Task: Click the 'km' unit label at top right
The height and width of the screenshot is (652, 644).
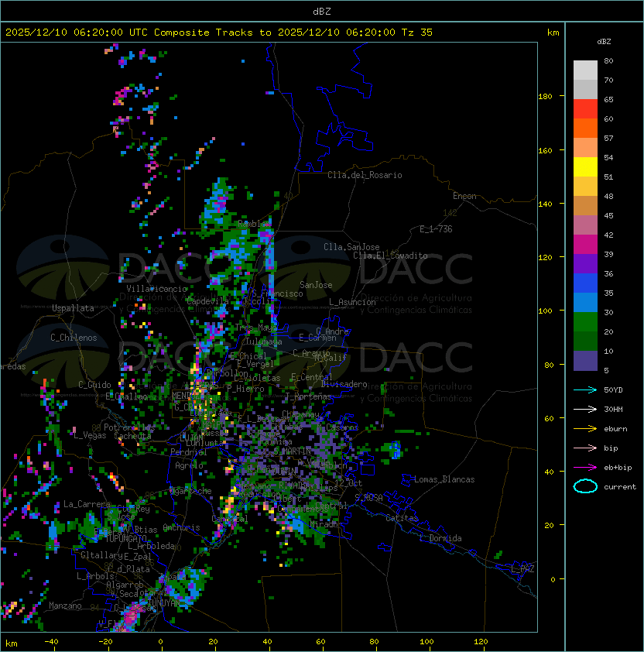Action: [x=553, y=33]
